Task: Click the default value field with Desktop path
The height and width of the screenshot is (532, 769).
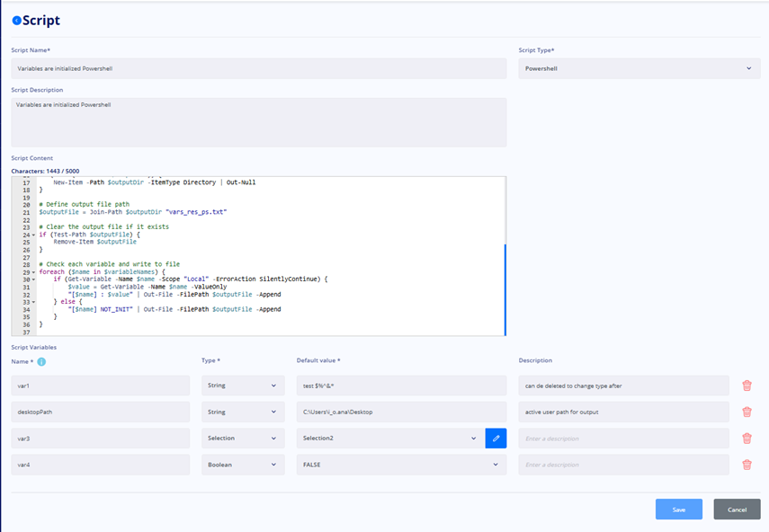Action: coord(402,412)
